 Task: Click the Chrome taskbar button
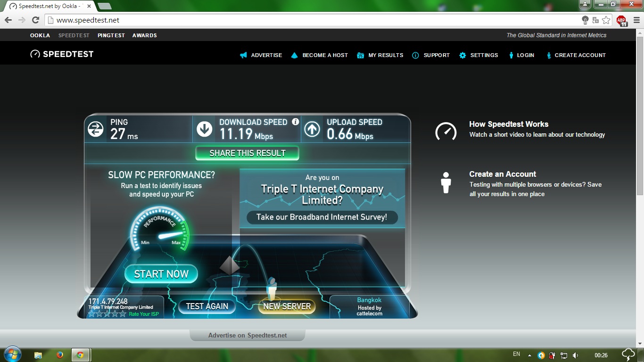tap(81, 355)
